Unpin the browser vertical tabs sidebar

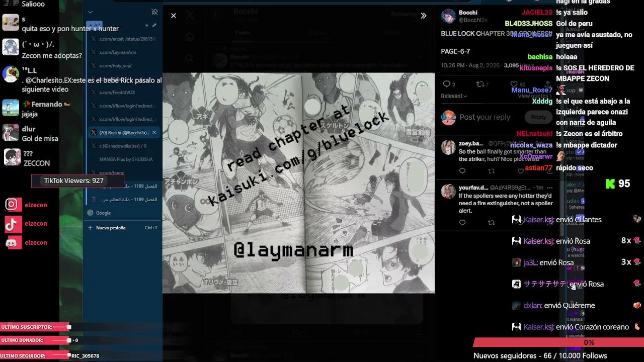point(154,12)
